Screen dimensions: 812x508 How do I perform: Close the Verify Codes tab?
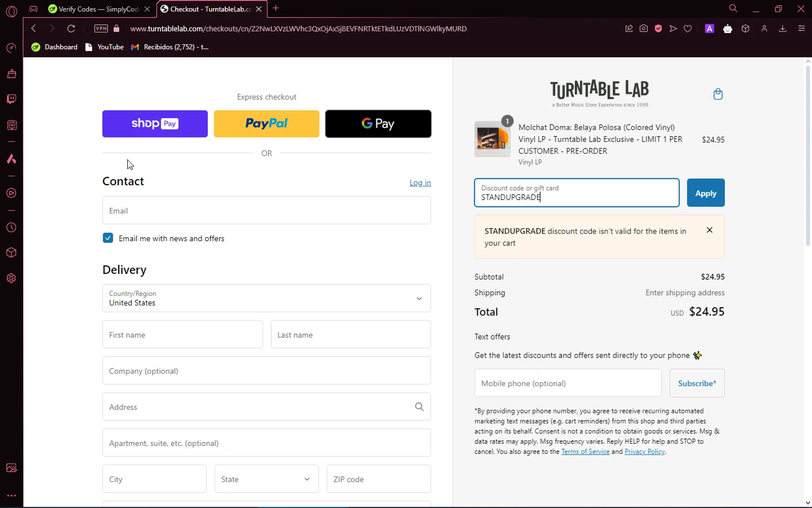(x=147, y=9)
